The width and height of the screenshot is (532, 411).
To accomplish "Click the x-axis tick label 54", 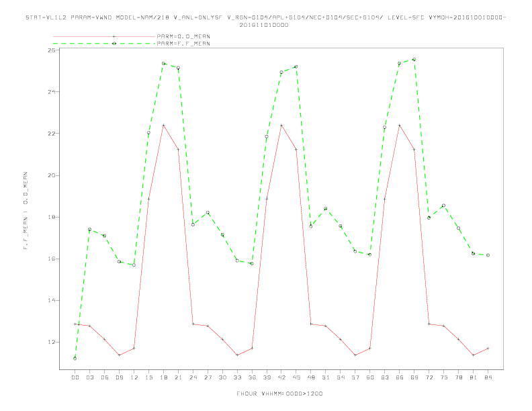I will 341,377.
